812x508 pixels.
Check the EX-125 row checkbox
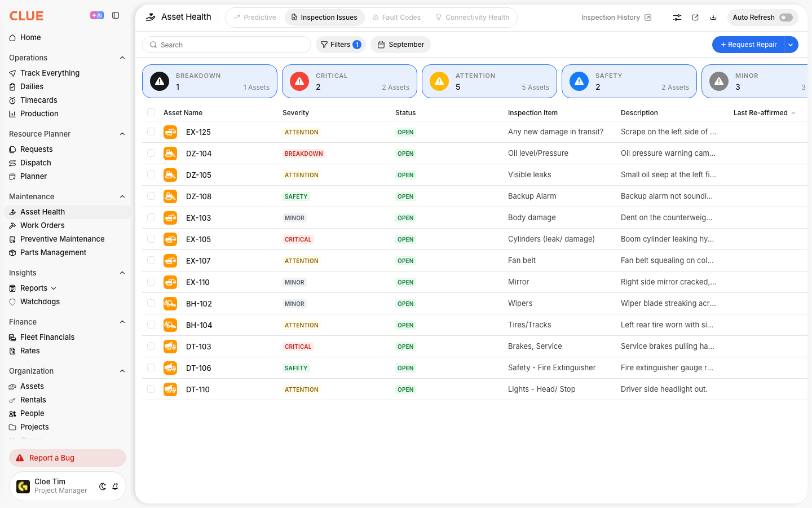(x=151, y=132)
